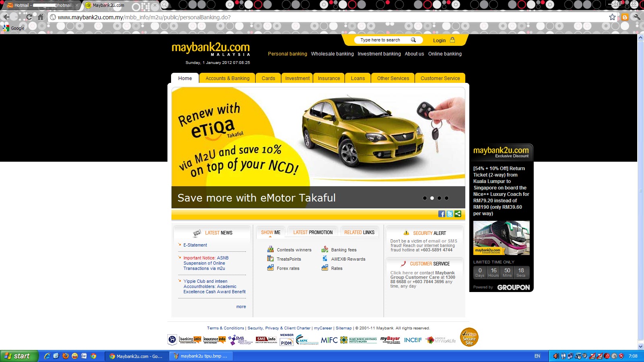Viewport: 644px width, 362px height.
Task: Open the Home tab
Action: pyautogui.click(x=185, y=78)
